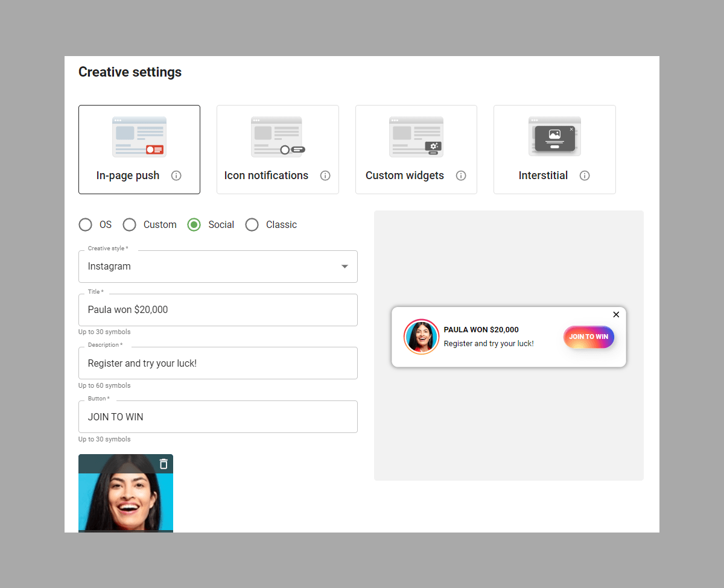The width and height of the screenshot is (724, 588).
Task: Switch to Icon notifications format
Action: point(278,150)
